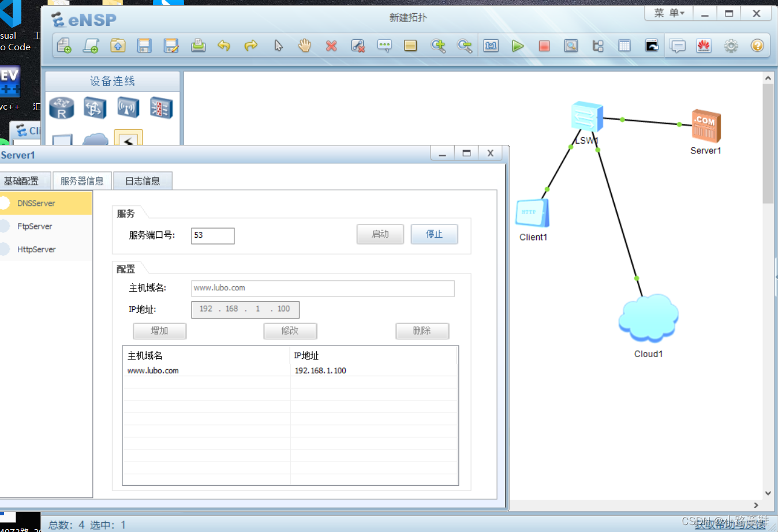Redo the action in eNSP toolbar
778x532 pixels.
250,46
